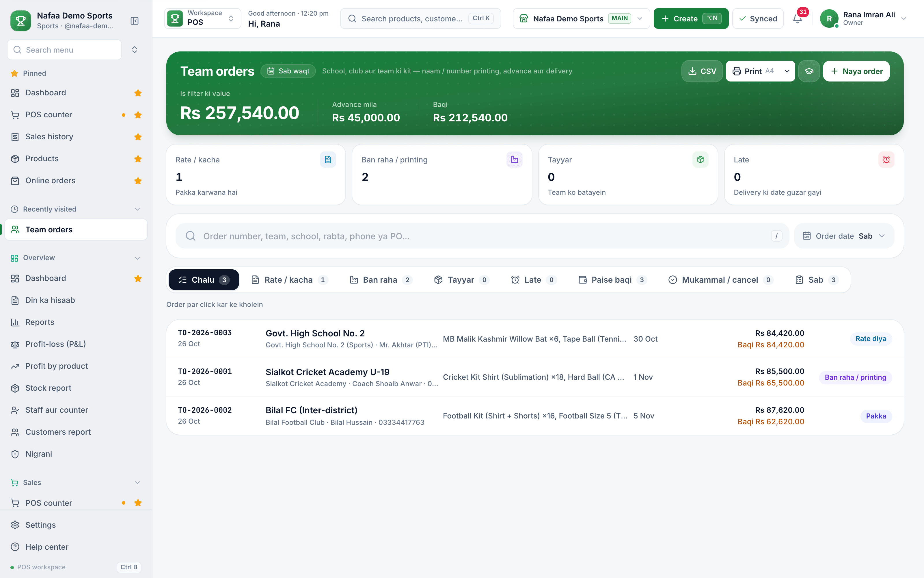Unpin Dashboard star in Pinned section
This screenshot has height=578, width=924.
click(x=138, y=93)
